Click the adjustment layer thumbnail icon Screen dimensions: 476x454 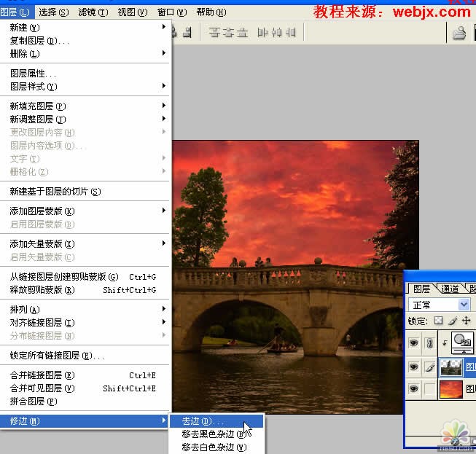pyautogui.click(x=462, y=343)
